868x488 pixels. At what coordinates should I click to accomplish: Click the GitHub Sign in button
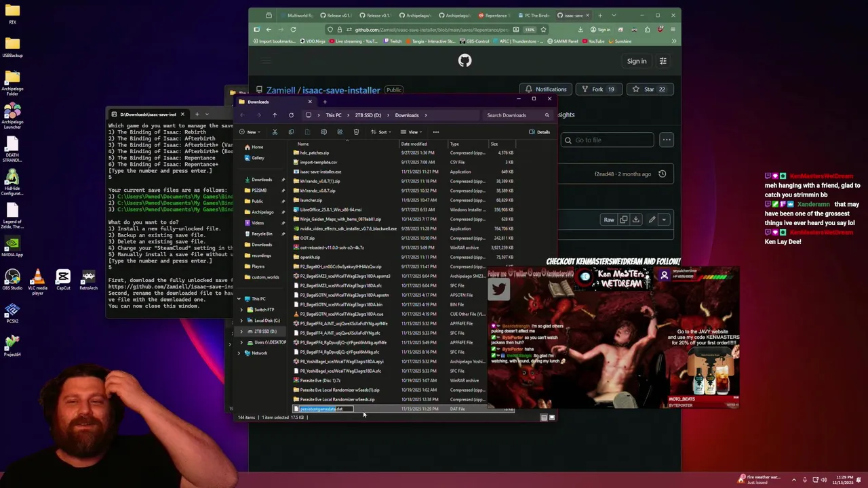pos(637,61)
